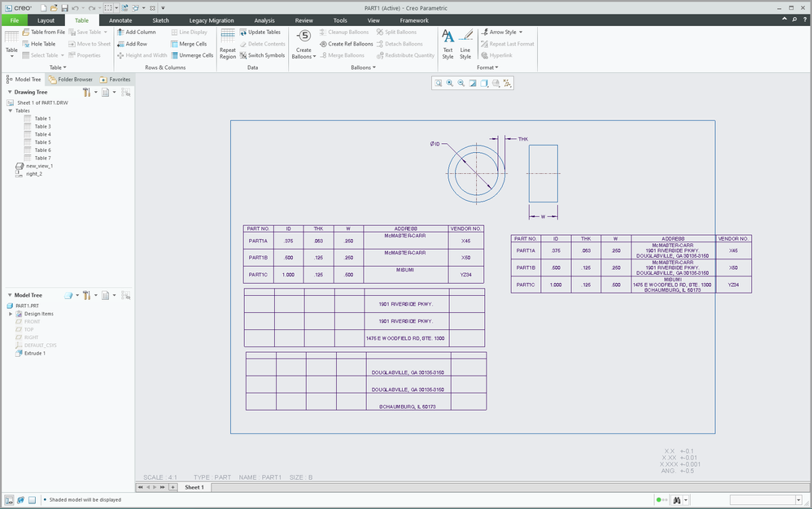Image resolution: width=812 pixels, height=509 pixels.
Task: Open the Arrow Style dropdown
Action: 504,32
